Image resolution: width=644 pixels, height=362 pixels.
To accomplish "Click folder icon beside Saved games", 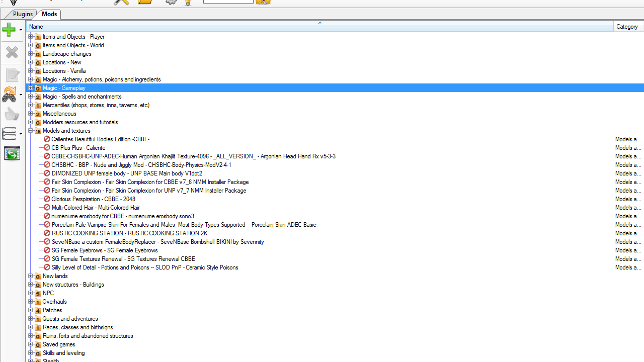I will coord(38,344).
